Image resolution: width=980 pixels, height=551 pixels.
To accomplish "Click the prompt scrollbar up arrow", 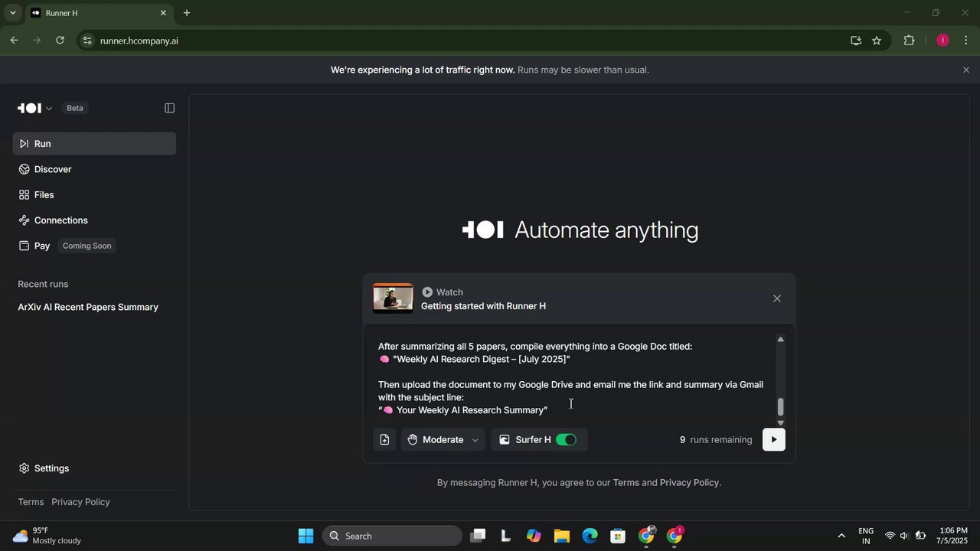I will 780,339.
